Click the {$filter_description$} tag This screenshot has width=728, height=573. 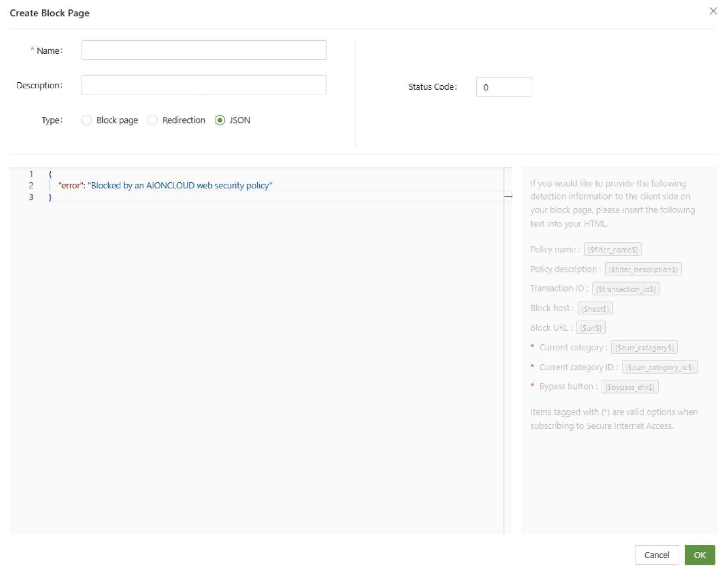(643, 269)
